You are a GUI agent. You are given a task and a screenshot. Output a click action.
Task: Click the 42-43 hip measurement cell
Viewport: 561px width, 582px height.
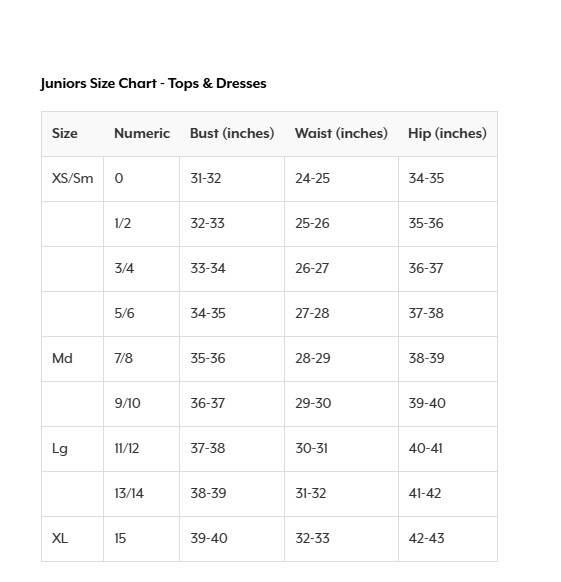click(x=448, y=539)
